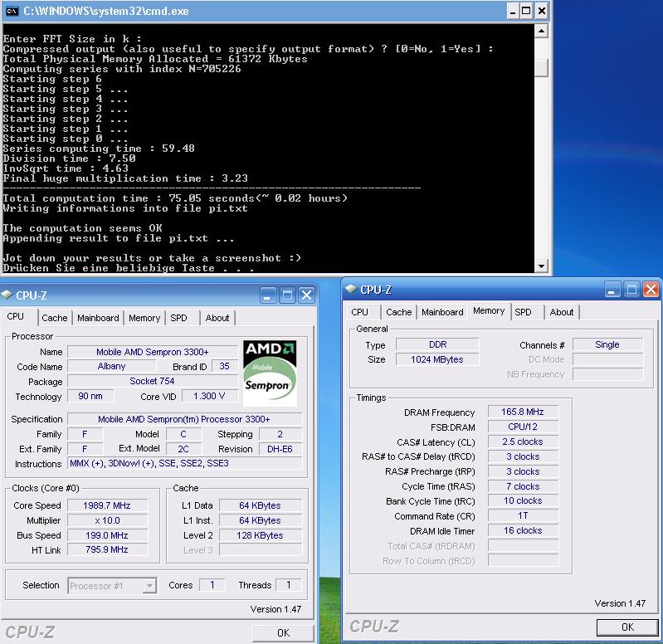Click the Multiplier value x 10.0

pyautogui.click(x=107, y=520)
